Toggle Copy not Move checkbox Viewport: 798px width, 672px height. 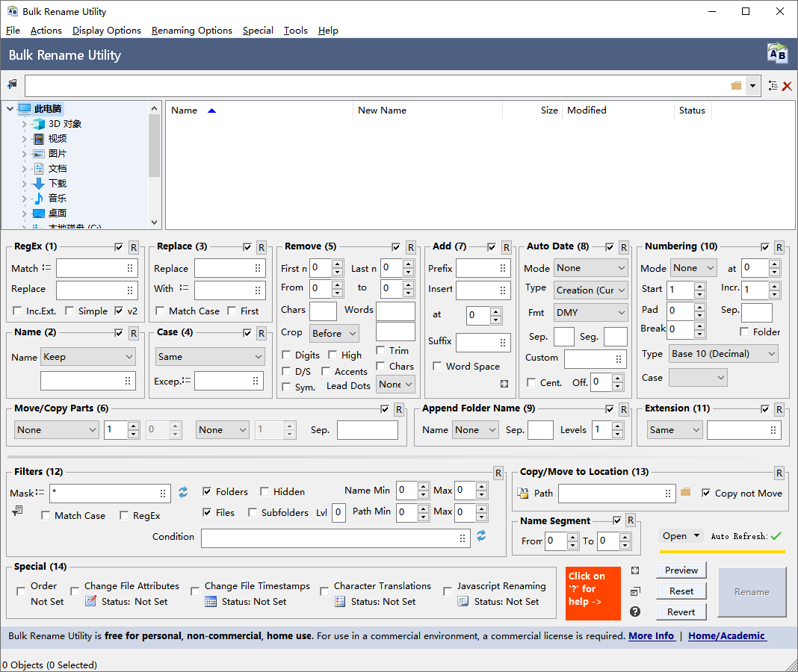[706, 493]
